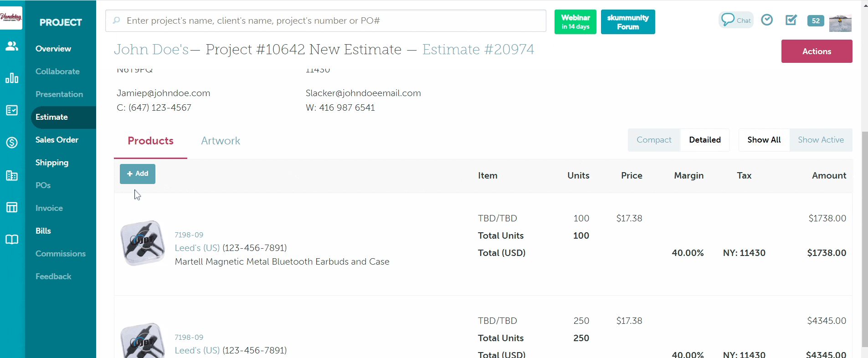This screenshot has height=358, width=868.
Task: Open the Actions dropdown button
Action: pos(817,51)
